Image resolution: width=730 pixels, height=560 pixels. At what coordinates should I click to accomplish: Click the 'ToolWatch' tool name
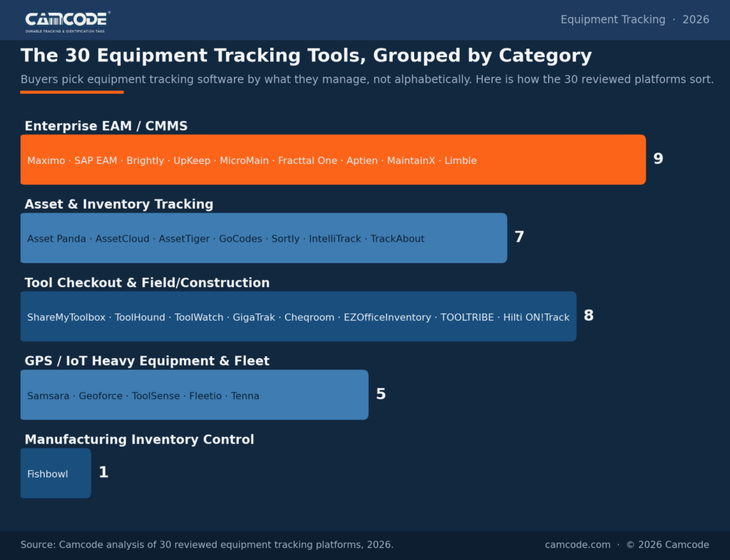pos(199,317)
